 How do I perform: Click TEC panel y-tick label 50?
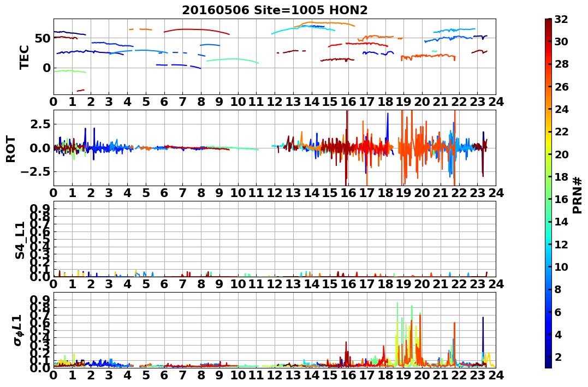pyautogui.click(x=43, y=38)
